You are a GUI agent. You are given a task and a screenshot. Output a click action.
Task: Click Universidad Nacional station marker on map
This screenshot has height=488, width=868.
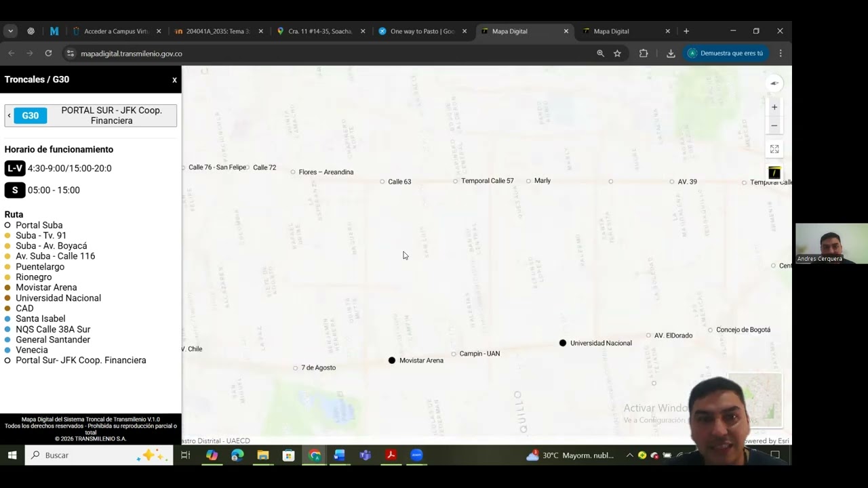coord(563,343)
